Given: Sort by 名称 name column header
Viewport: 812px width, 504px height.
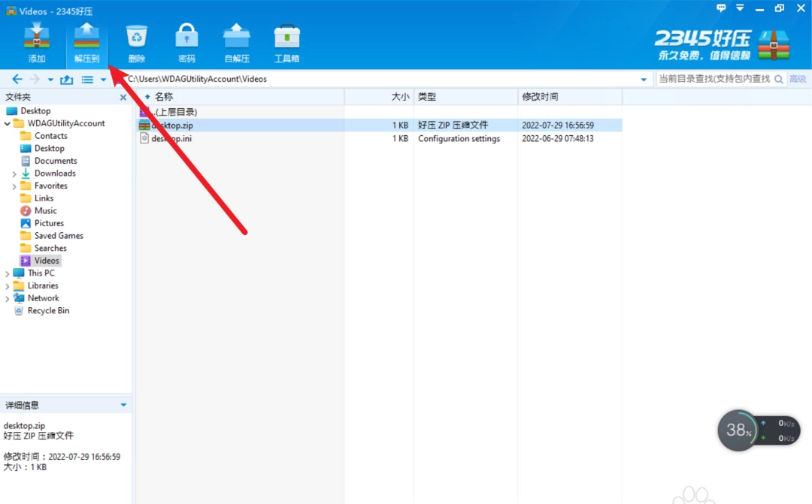Looking at the screenshot, I should click(x=241, y=97).
